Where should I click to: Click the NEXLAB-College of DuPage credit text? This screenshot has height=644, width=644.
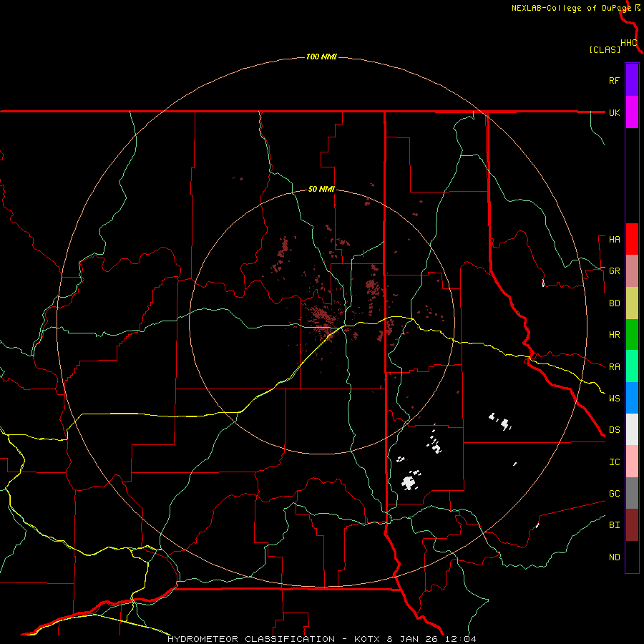[571, 8]
